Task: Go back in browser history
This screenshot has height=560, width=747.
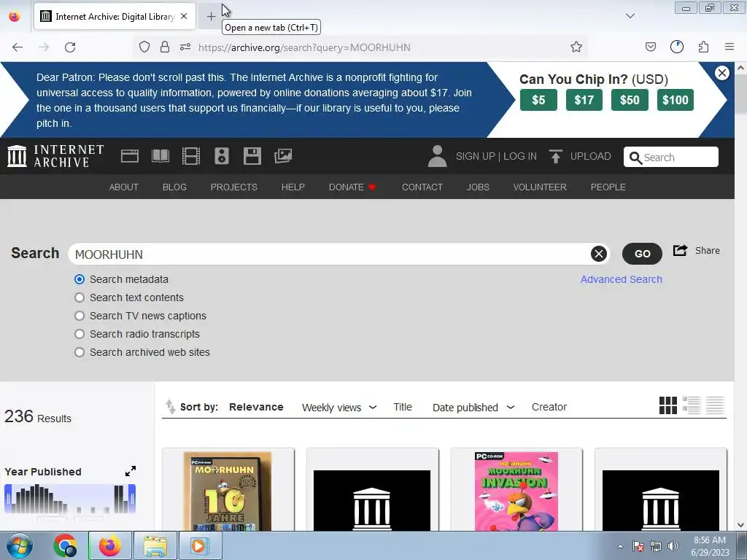Action: point(18,47)
